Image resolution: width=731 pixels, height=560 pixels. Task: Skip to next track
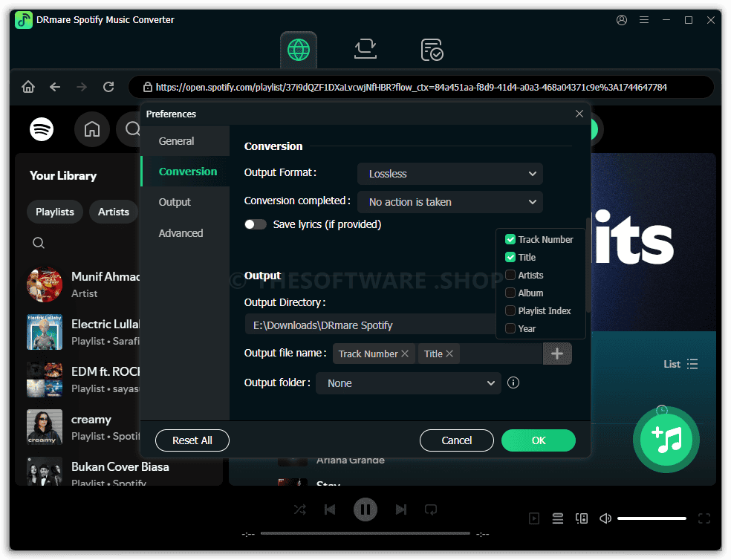coord(401,509)
